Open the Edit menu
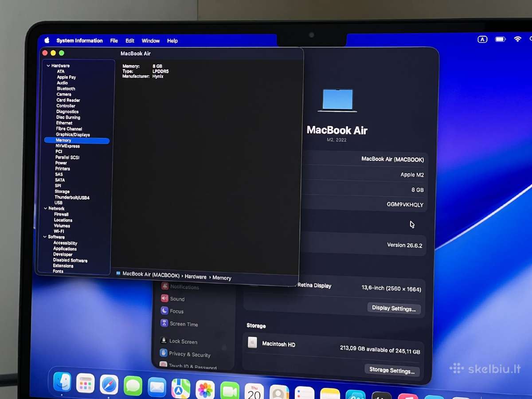This screenshot has width=532, height=399. click(130, 41)
